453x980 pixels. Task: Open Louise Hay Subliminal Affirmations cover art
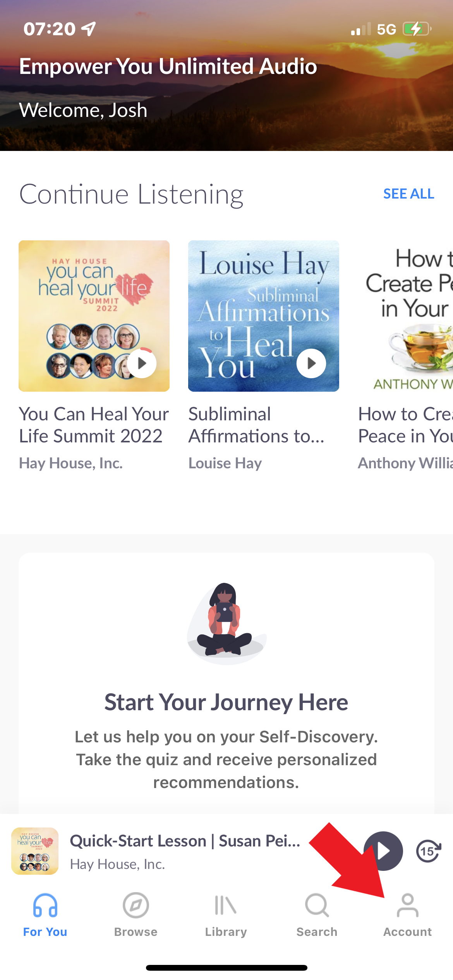[x=264, y=316]
